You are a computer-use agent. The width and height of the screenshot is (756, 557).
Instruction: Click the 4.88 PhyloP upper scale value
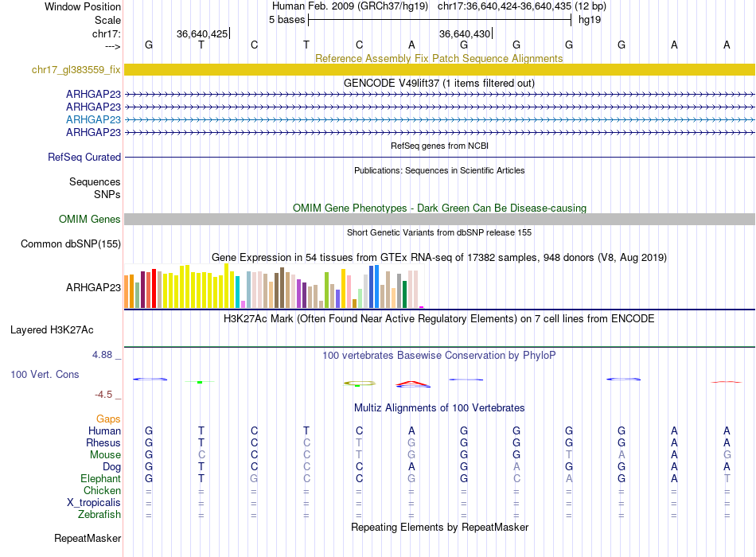(x=102, y=355)
